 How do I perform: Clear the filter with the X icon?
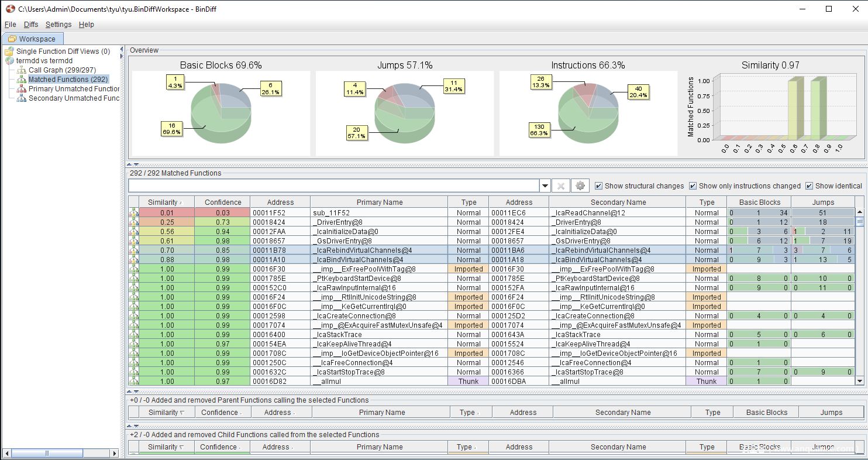click(560, 186)
